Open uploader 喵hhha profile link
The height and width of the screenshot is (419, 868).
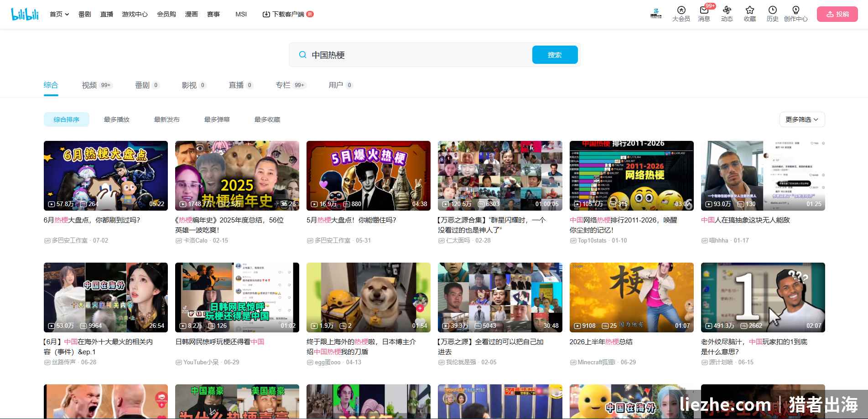(x=718, y=240)
